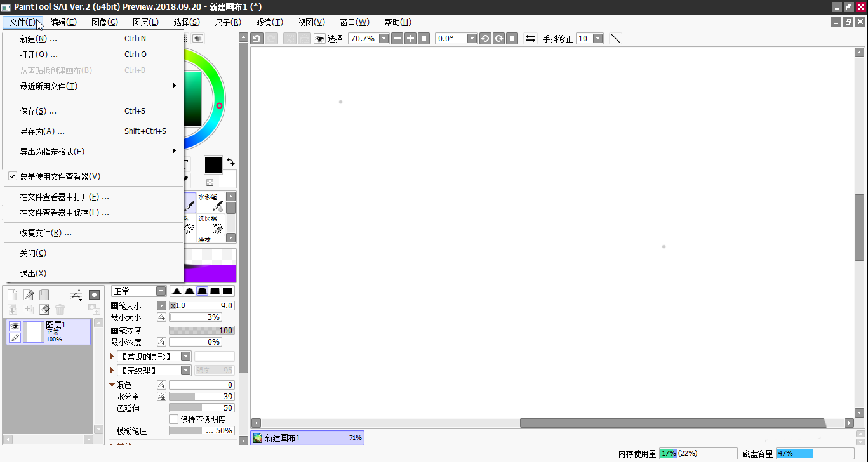Select the Selection Eraser (选区擦) tool
The image size is (868, 462).
point(211,224)
